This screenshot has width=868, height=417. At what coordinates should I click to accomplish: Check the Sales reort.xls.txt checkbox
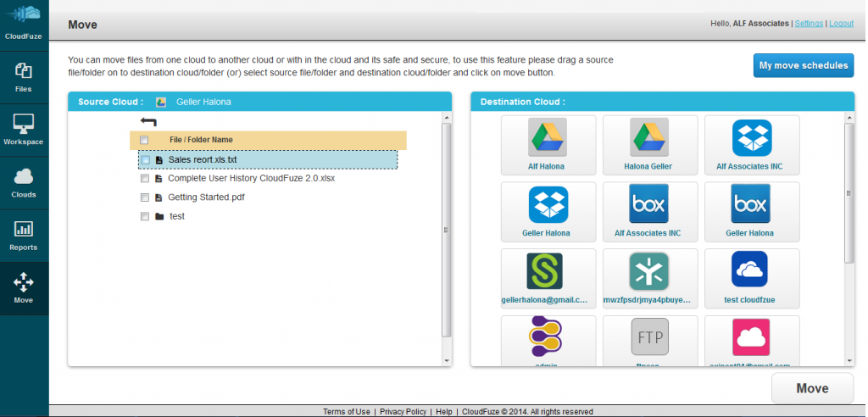tap(145, 160)
